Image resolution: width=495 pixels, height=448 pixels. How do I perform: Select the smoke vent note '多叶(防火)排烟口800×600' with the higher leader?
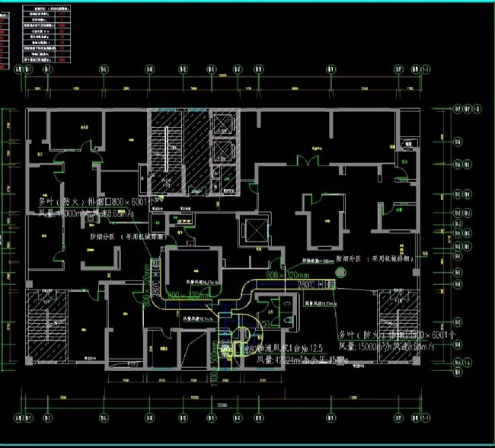click(96, 202)
